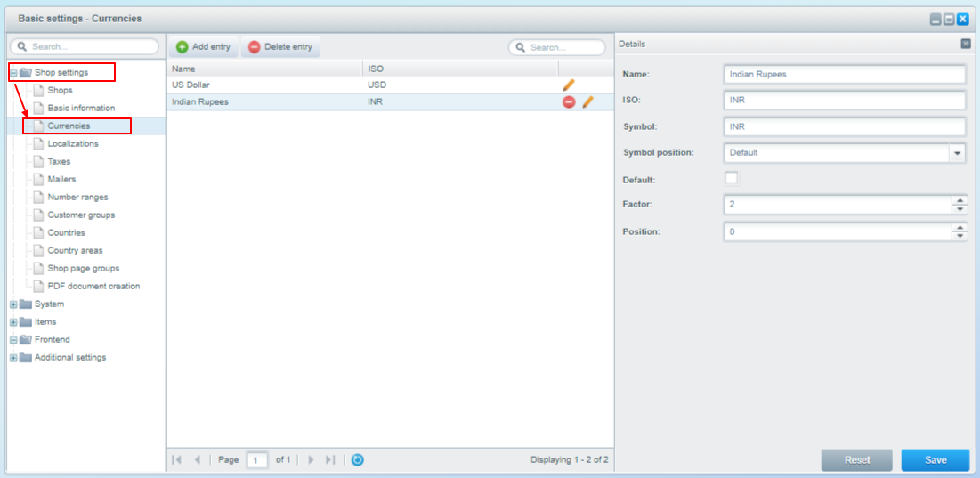Expand the System tree node
The height and width of the screenshot is (478, 980).
13,304
